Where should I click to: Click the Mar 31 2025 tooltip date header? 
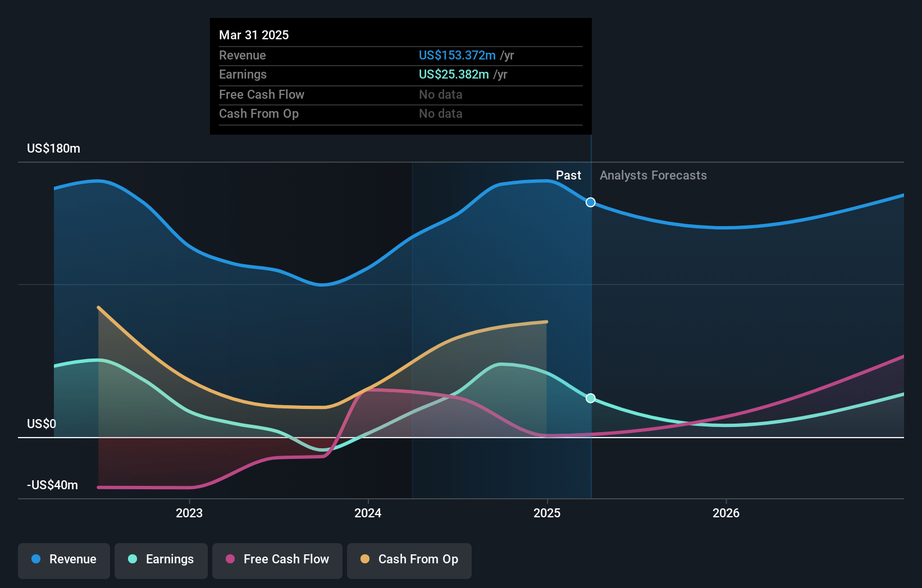point(254,35)
